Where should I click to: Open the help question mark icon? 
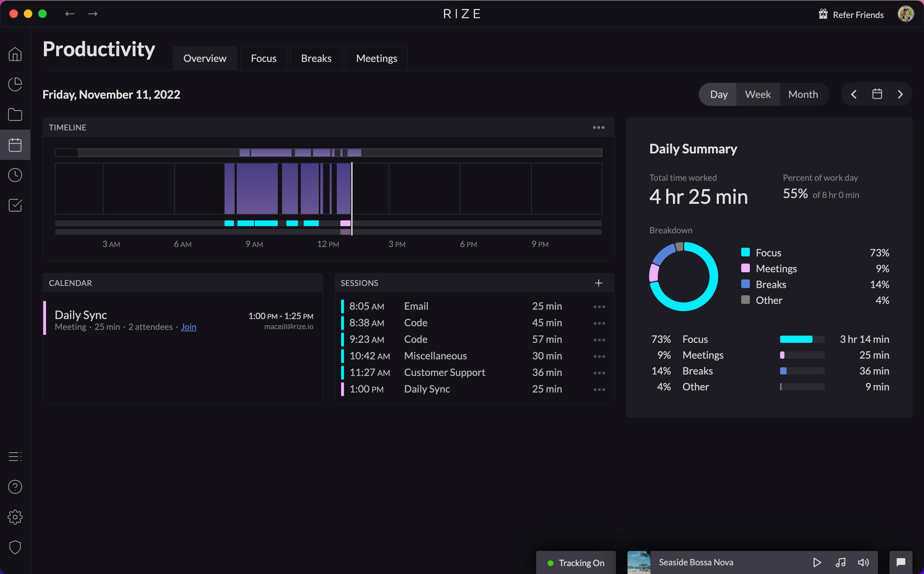[x=15, y=487]
